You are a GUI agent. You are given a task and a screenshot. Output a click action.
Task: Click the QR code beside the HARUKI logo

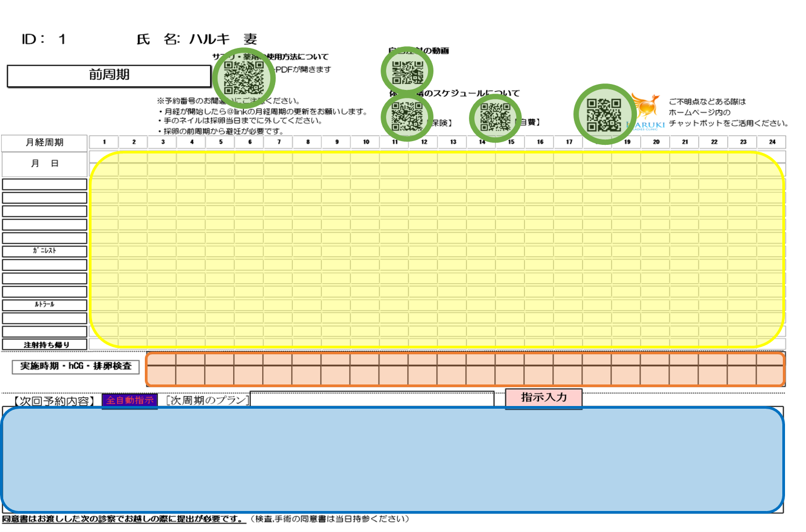604,114
